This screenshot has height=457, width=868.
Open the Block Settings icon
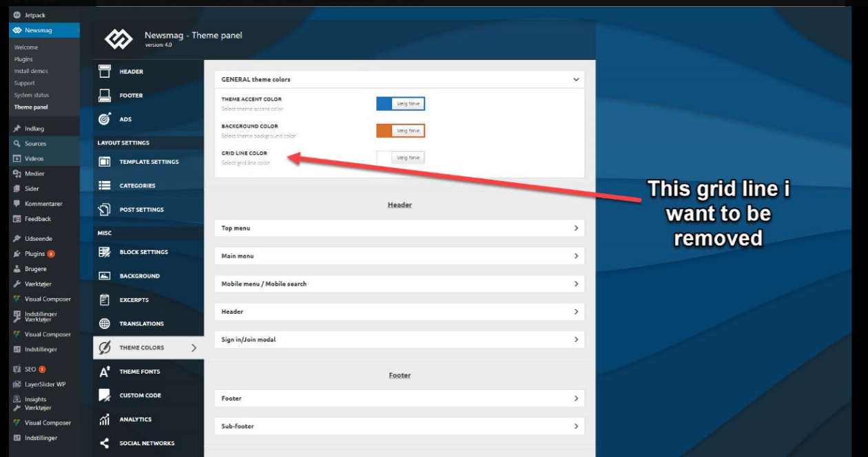coord(105,252)
